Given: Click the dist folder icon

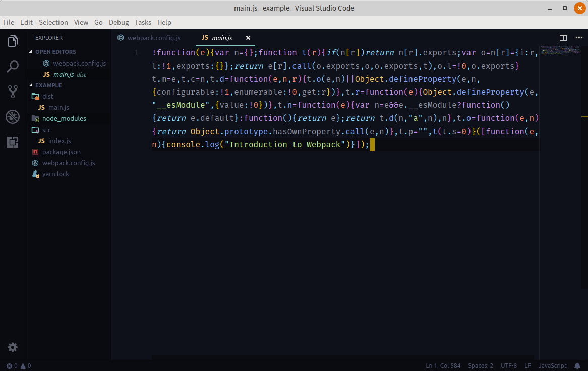Looking at the screenshot, I should [36, 96].
